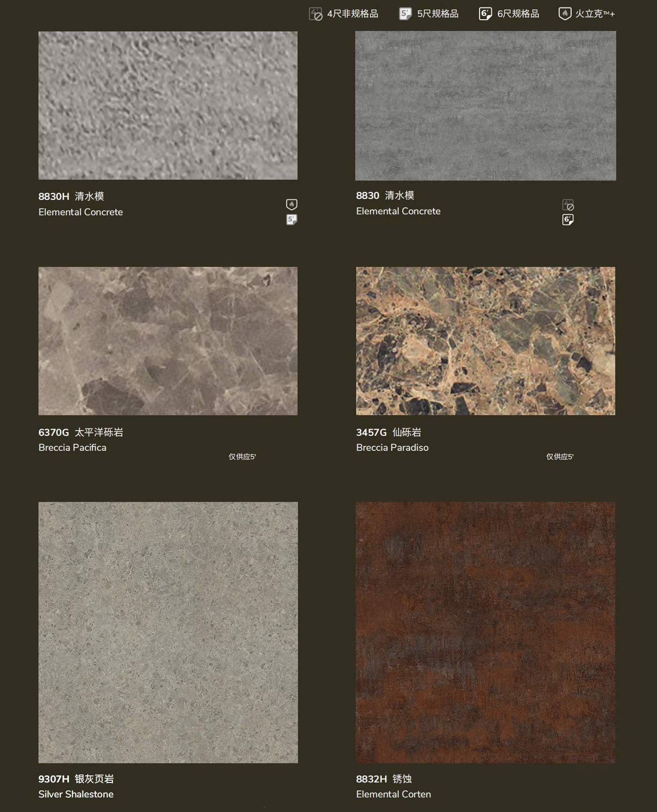
Task: Select the Silver Shalestone swatch image
Action: 168,632
